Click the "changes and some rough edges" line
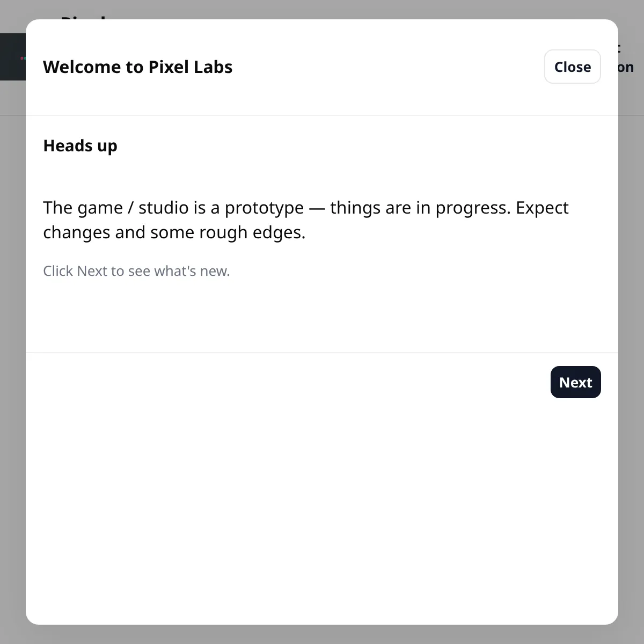Screen dimensions: 644x644 pos(174,232)
